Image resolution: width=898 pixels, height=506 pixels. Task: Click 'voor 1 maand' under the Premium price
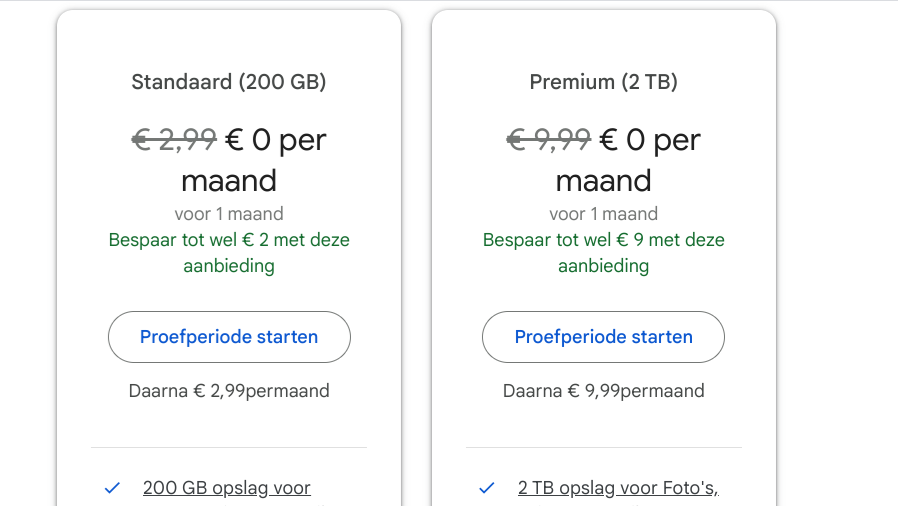(x=603, y=213)
